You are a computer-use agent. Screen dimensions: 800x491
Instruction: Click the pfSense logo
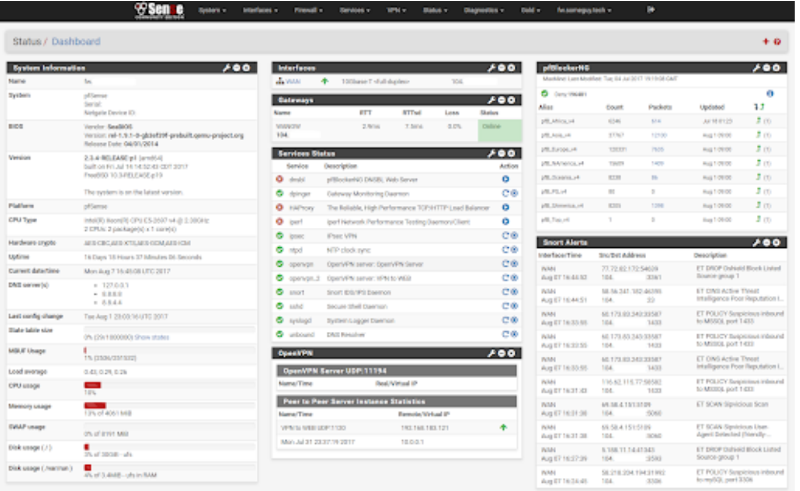click(159, 10)
